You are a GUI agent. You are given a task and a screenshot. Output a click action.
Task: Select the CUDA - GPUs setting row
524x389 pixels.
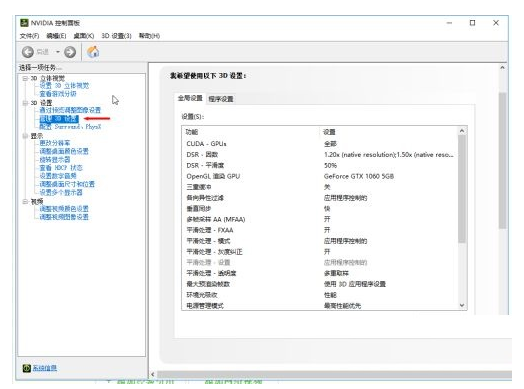(319, 144)
